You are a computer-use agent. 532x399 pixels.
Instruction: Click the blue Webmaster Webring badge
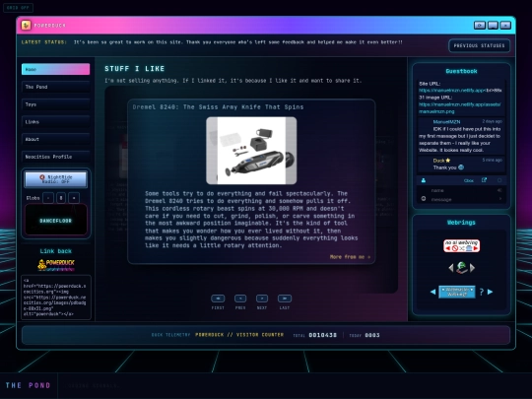(x=457, y=292)
